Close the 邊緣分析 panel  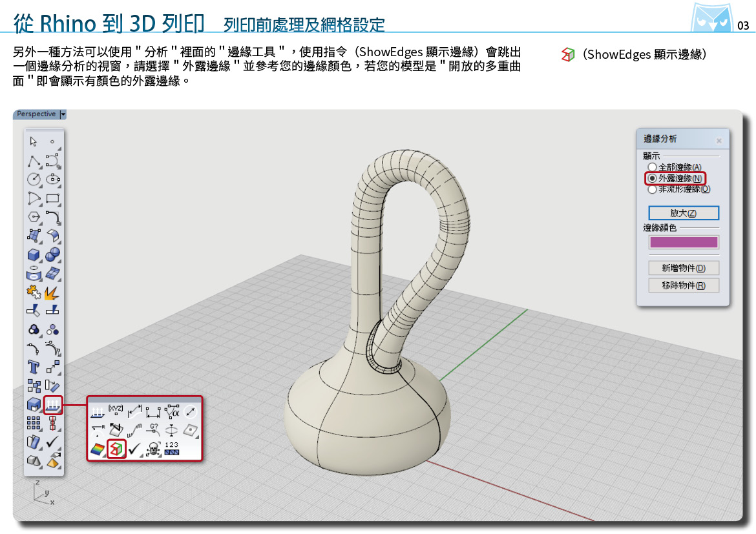[x=719, y=141]
